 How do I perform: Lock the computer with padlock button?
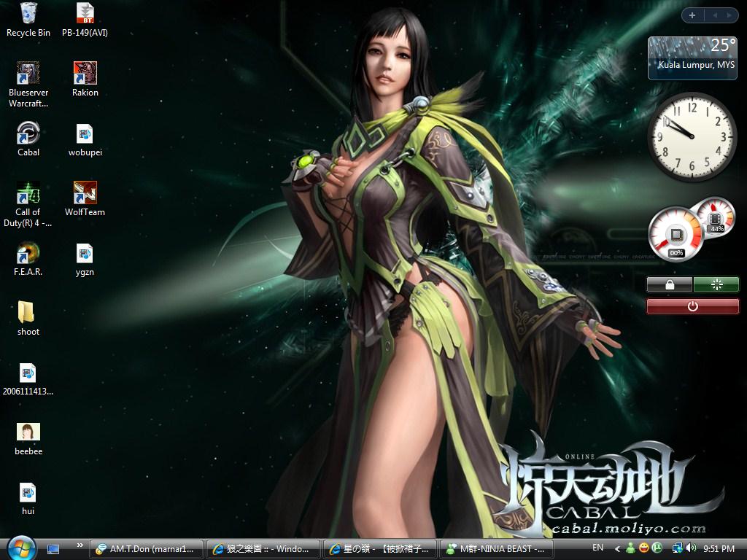[x=670, y=285]
